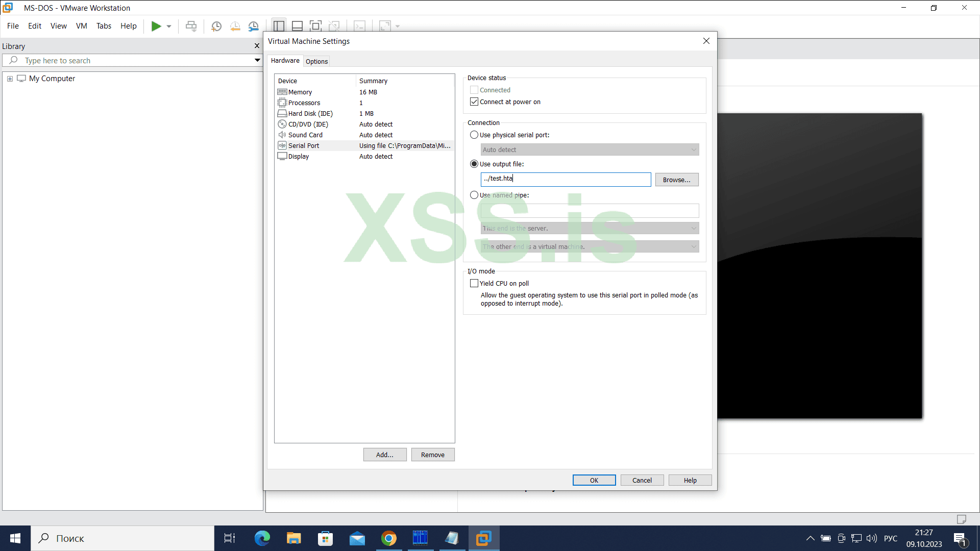Image resolution: width=980 pixels, height=551 pixels.
Task: Revert the VM to its snapshot
Action: (235, 26)
